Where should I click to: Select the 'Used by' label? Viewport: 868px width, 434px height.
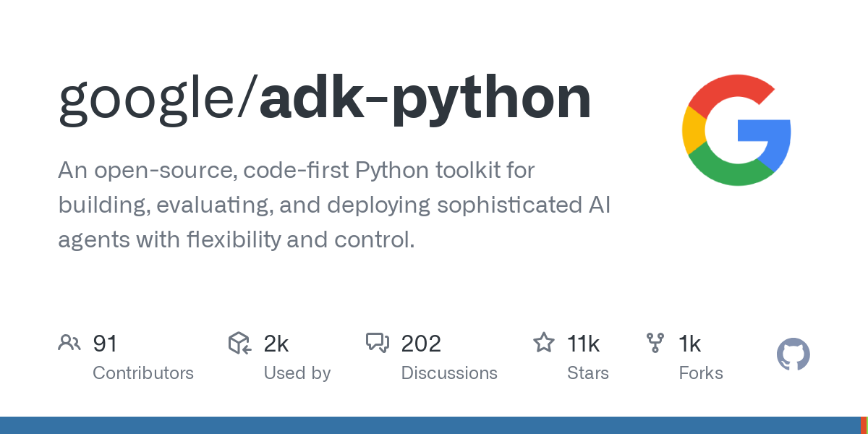297,373
